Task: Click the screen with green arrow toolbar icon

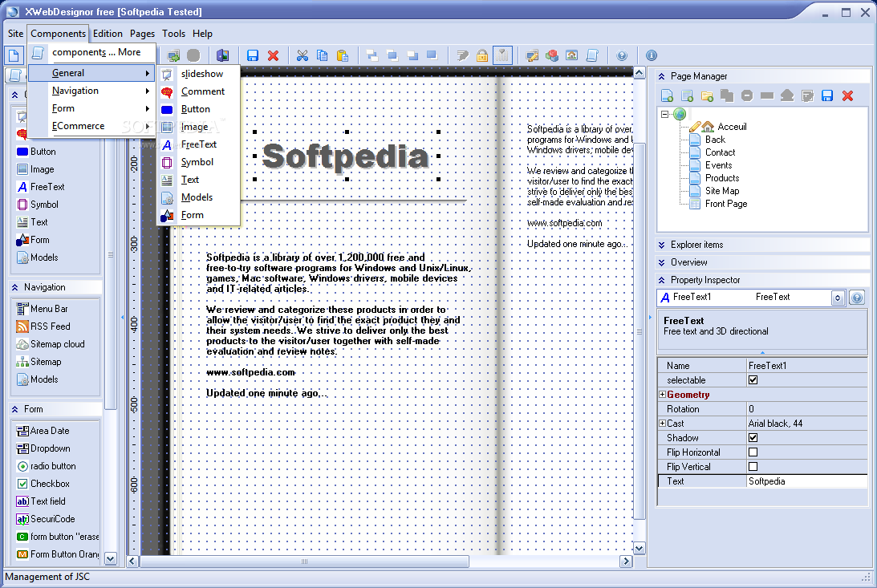Action: click(173, 55)
